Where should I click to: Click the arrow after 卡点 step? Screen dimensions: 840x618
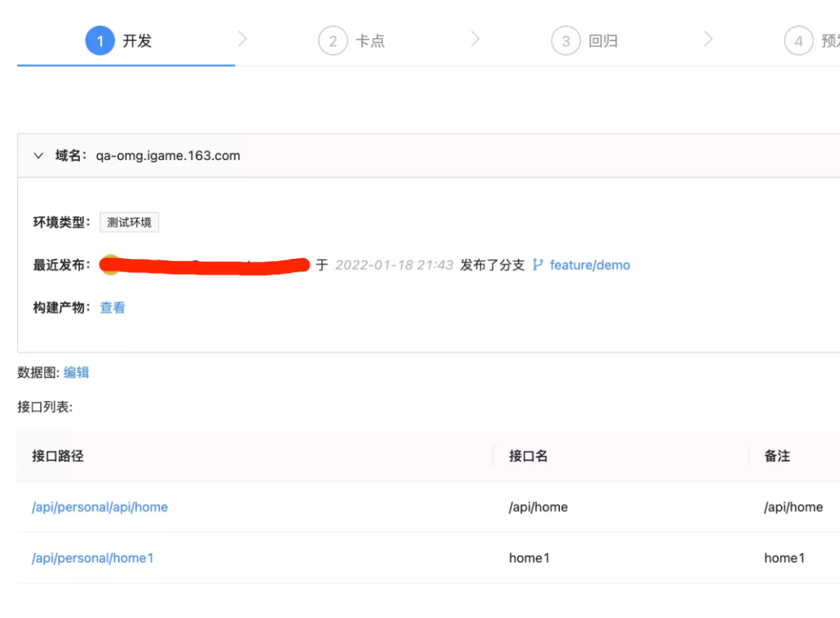pyautogui.click(x=475, y=39)
